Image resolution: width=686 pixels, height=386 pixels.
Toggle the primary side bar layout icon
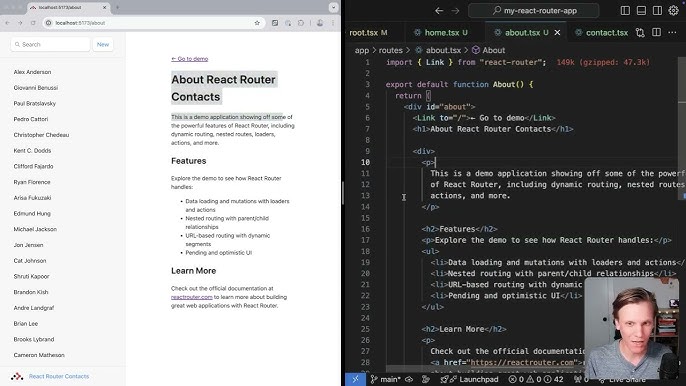pos(625,11)
